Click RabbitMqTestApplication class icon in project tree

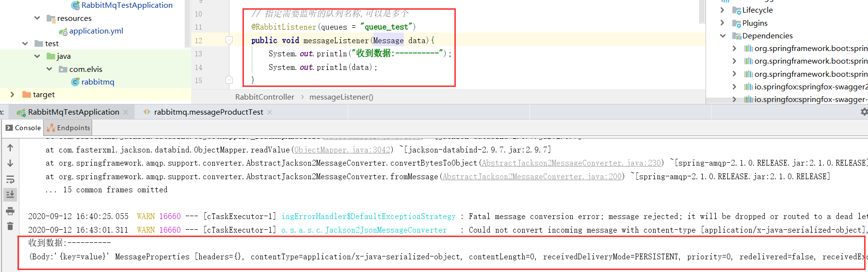point(76,5)
